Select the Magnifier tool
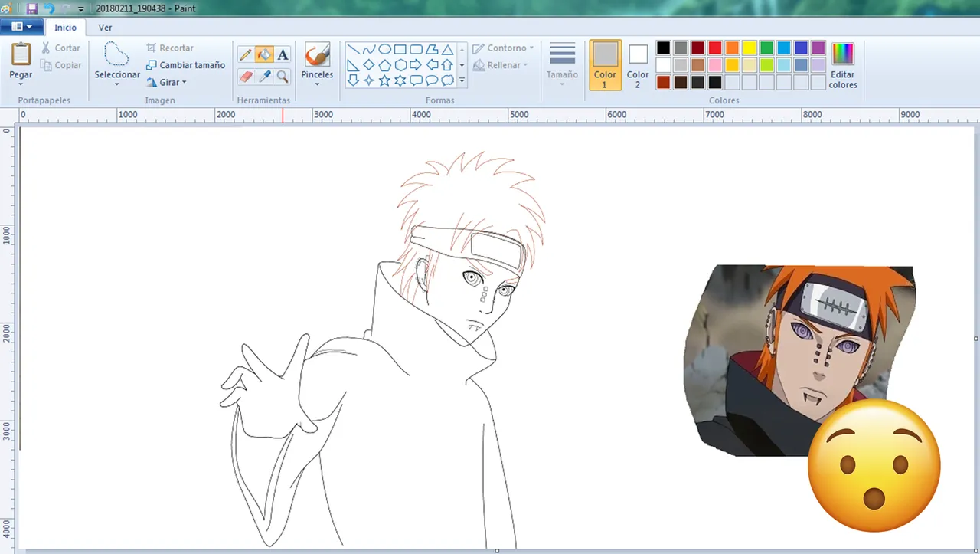This screenshot has width=980, height=554. (x=283, y=76)
